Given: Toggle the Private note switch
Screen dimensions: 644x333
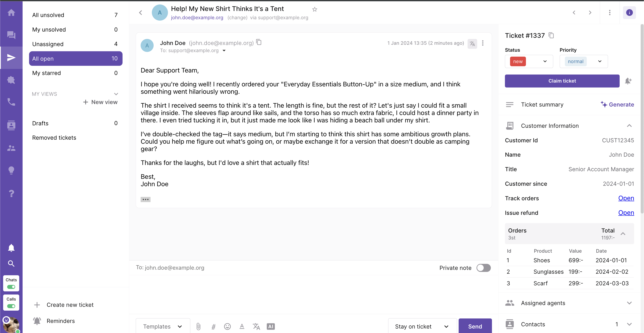Looking at the screenshot, I should click(x=483, y=268).
